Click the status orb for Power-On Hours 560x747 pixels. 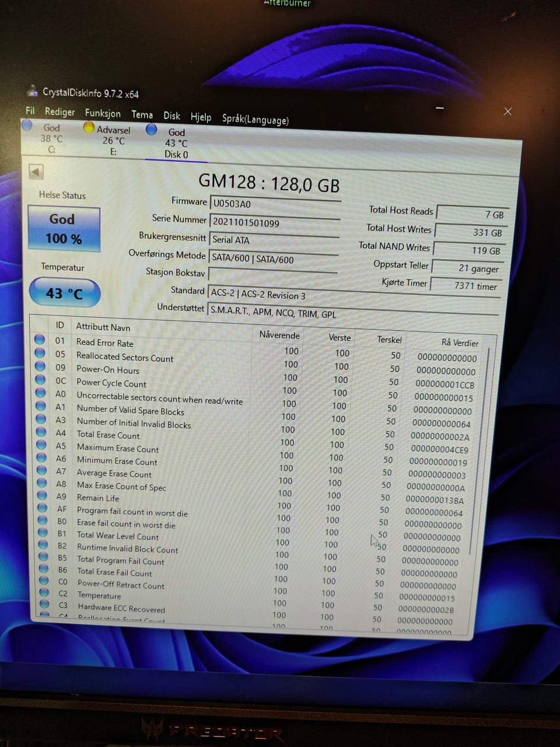40,366
